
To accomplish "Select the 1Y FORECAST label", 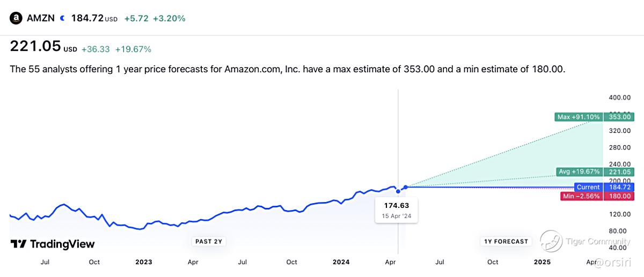I will (x=506, y=242).
